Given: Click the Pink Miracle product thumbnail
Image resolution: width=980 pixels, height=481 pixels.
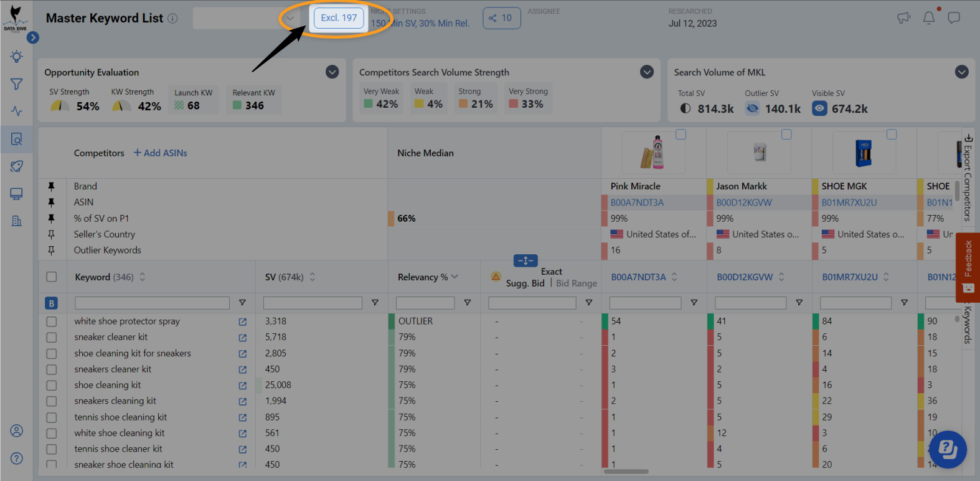Looking at the screenshot, I should 653,153.
